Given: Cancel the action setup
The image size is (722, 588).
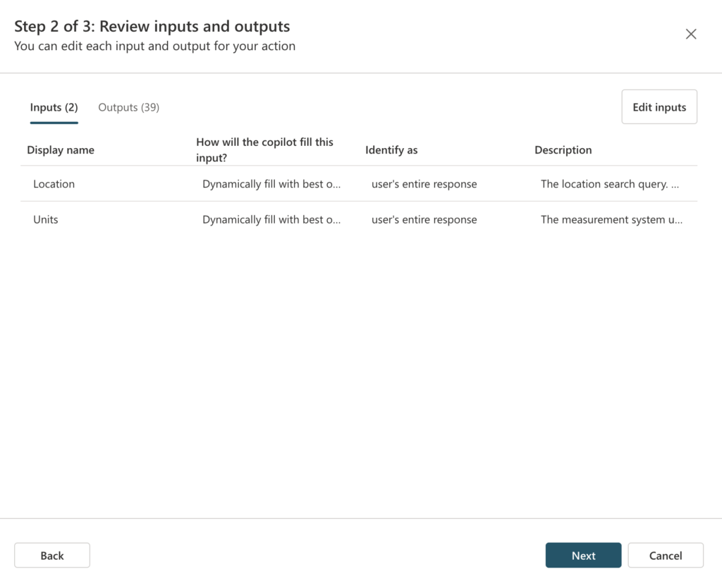Looking at the screenshot, I should (665, 556).
